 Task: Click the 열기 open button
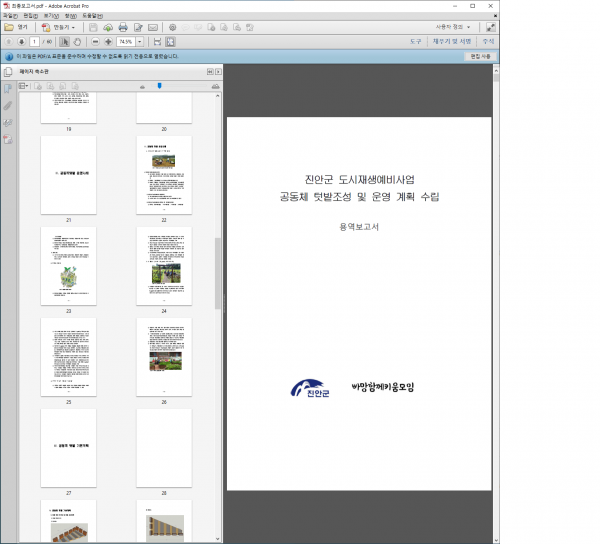click(17, 27)
